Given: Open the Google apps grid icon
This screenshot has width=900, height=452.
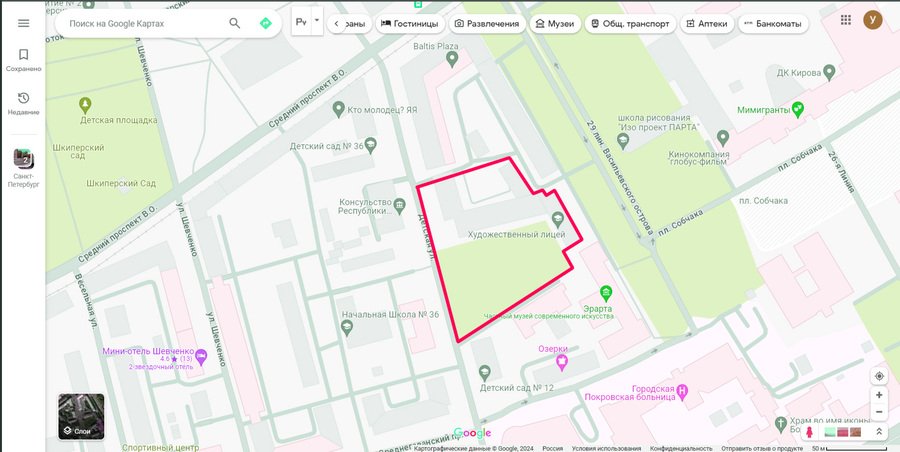Looking at the screenshot, I should coord(845,20).
